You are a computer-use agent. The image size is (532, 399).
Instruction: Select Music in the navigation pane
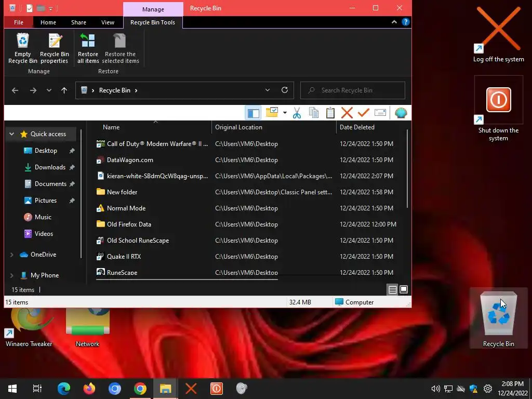(x=43, y=217)
